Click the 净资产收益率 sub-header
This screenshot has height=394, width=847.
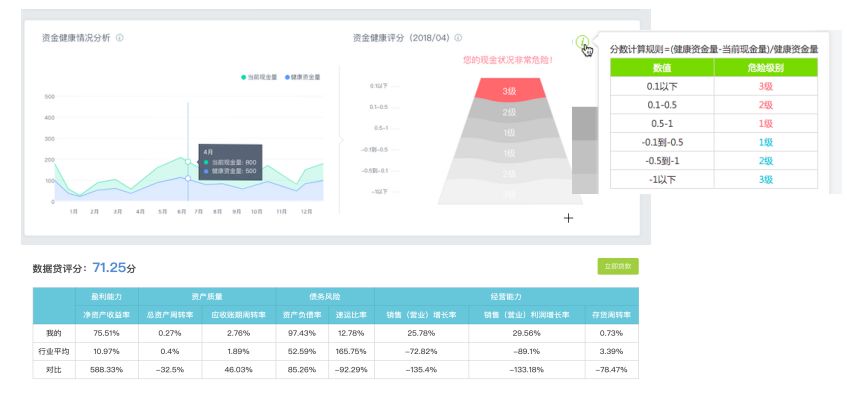point(106,315)
